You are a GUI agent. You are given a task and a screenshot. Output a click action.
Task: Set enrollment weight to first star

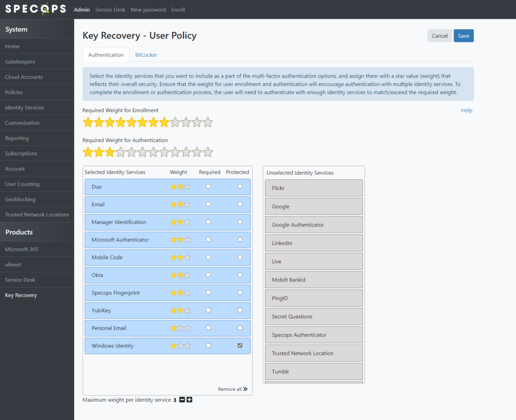(x=88, y=122)
